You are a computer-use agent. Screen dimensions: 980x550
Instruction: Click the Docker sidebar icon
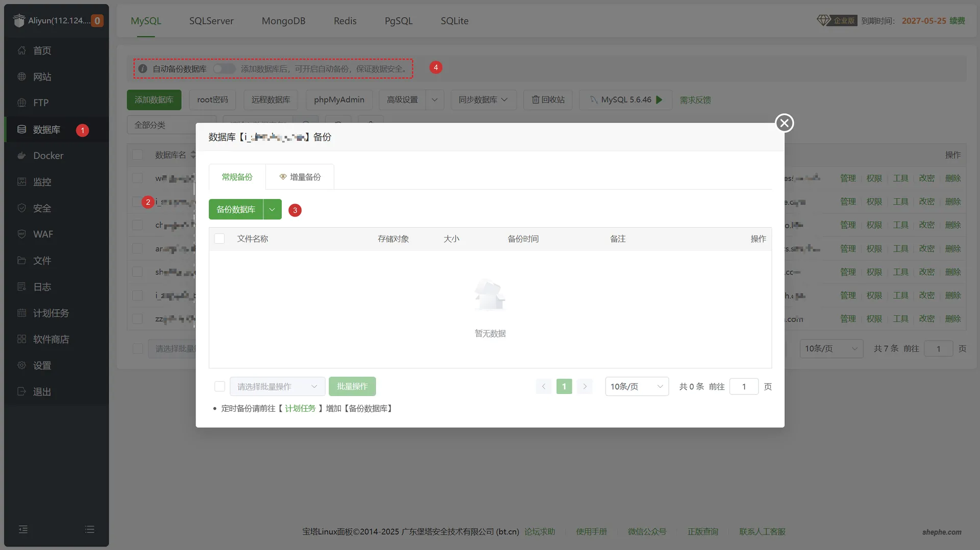[21, 156]
